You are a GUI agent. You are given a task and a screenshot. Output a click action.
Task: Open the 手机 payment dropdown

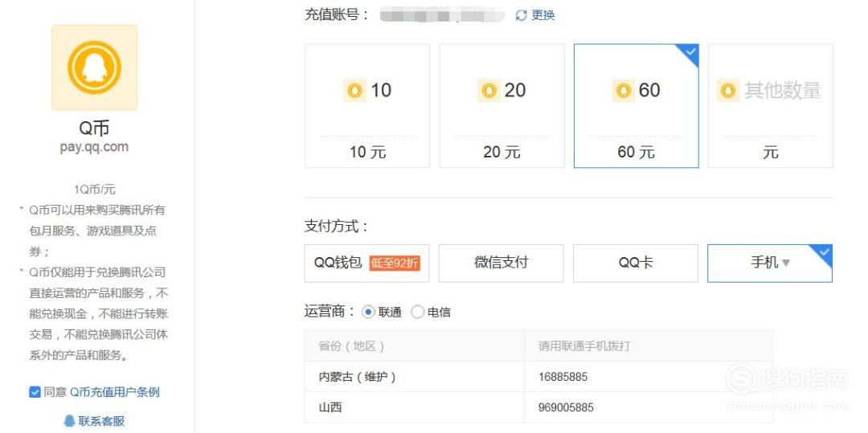click(x=770, y=263)
